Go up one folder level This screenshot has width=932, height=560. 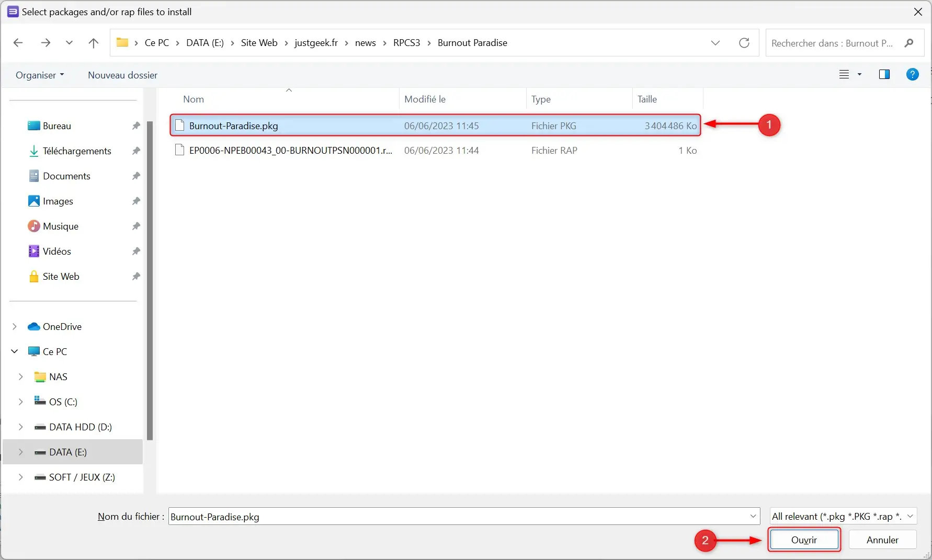[x=94, y=43]
